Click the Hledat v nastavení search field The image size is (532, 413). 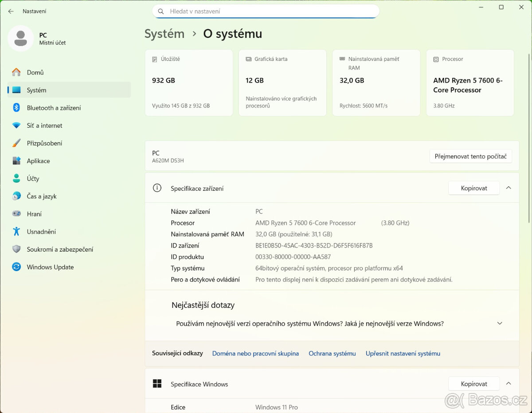click(x=266, y=12)
